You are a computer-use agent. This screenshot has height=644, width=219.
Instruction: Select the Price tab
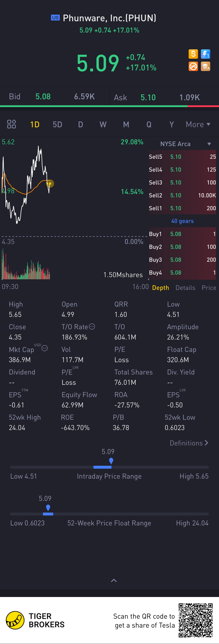(209, 288)
